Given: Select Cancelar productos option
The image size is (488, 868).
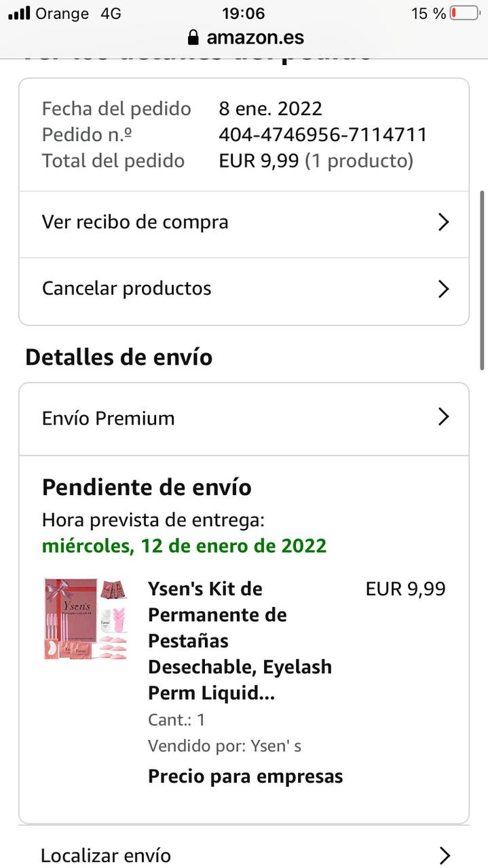Looking at the screenshot, I should (244, 289).
